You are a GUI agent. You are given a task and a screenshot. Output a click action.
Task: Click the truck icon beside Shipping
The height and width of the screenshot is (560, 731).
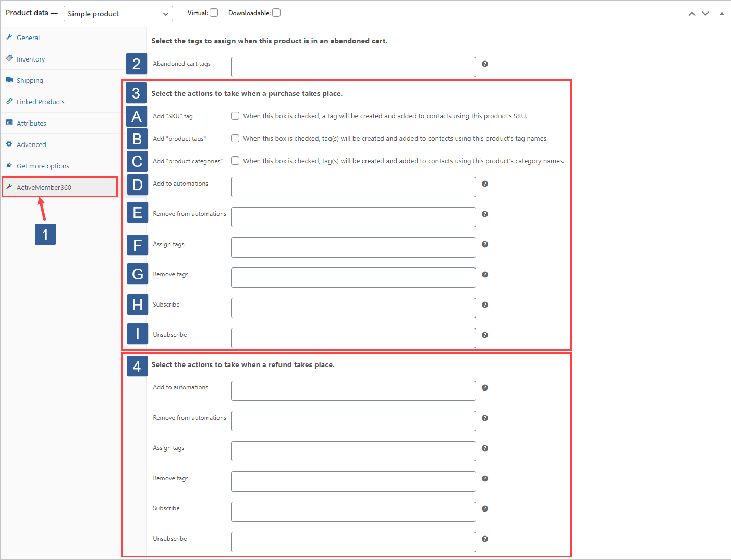pyautogui.click(x=9, y=80)
